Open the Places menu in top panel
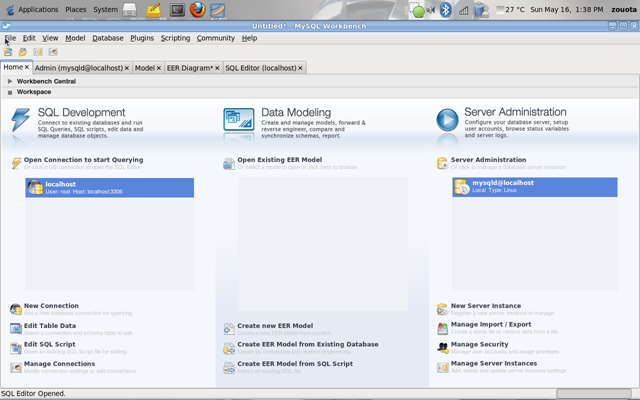This screenshot has height=400, width=640. (76, 9)
